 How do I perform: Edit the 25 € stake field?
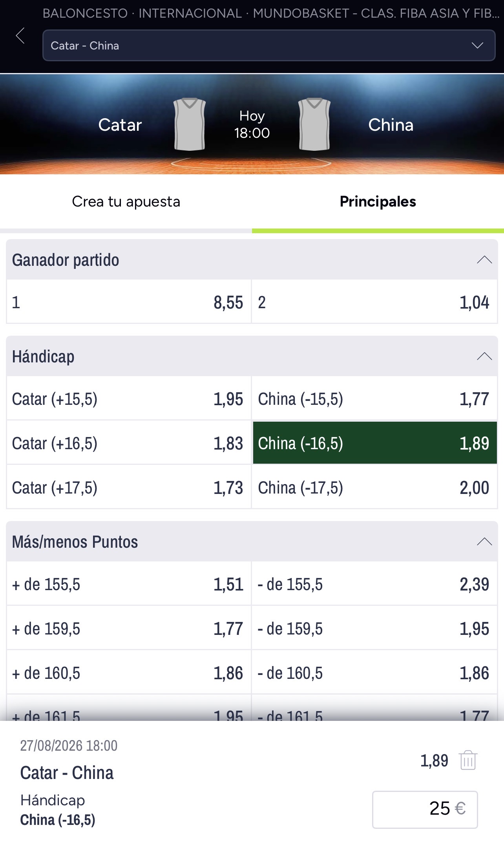(425, 809)
